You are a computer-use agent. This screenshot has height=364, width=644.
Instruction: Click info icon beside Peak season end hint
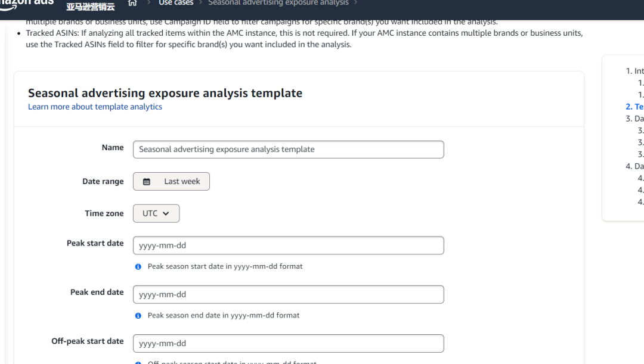[x=138, y=316]
